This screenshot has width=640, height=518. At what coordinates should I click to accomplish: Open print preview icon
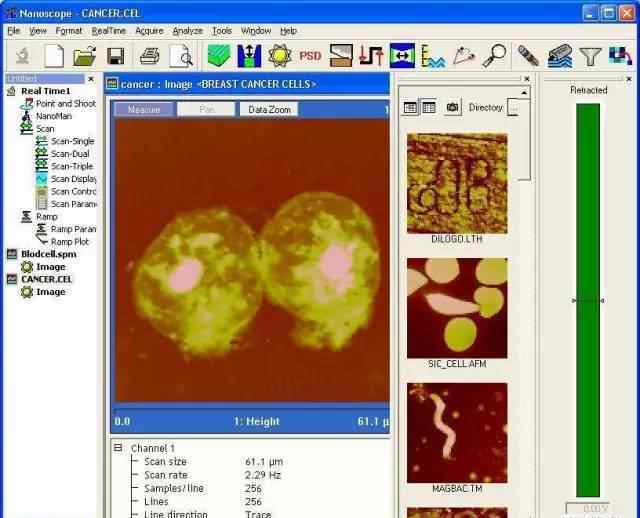click(181, 56)
